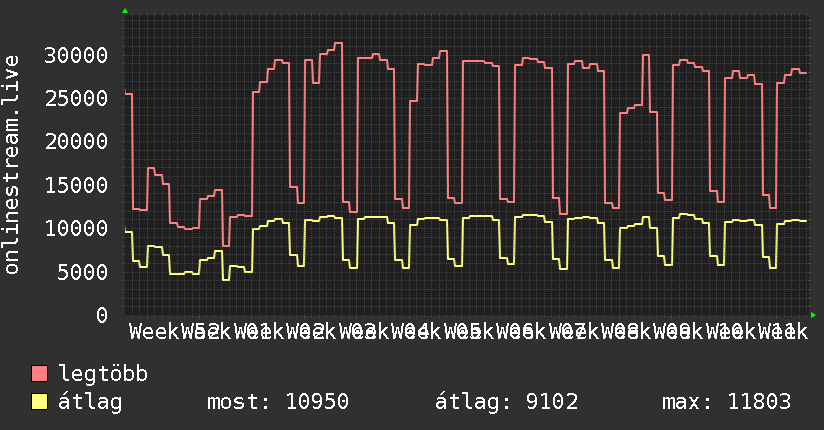Click the 15000 y-axis label
The height and width of the screenshot is (430, 824).
pos(76,185)
